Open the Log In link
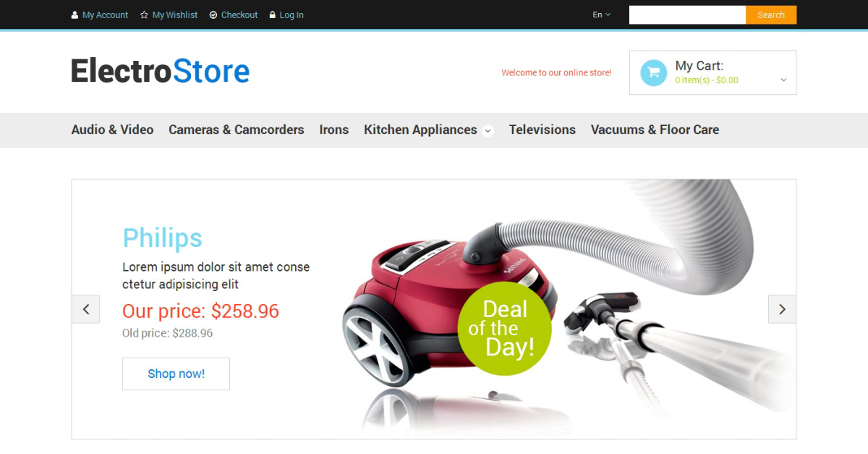868x454 pixels. coord(292,14)
